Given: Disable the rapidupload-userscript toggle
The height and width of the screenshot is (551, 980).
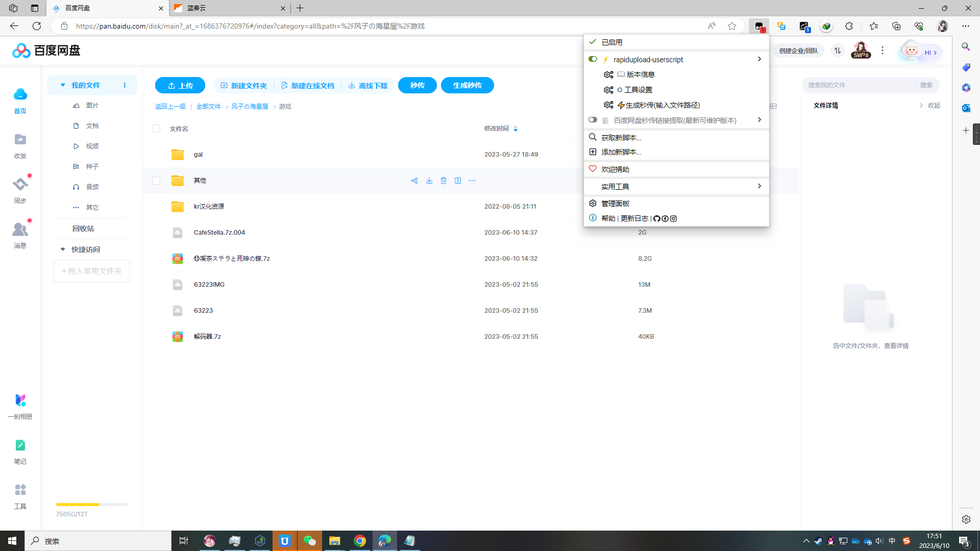Looking at the screenshot, I should pyautogui.click(x=593, y=59).
